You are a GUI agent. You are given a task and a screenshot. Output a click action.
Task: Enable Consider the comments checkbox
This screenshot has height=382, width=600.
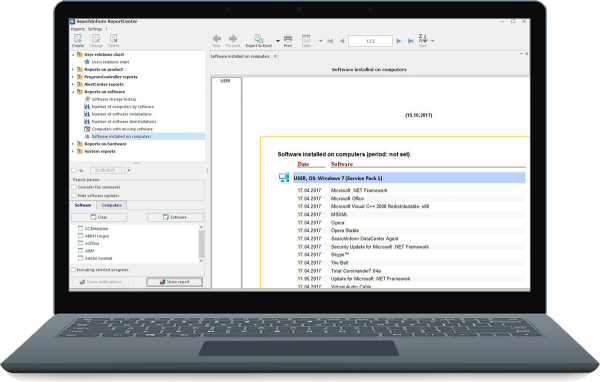click(x=74, y=187)
